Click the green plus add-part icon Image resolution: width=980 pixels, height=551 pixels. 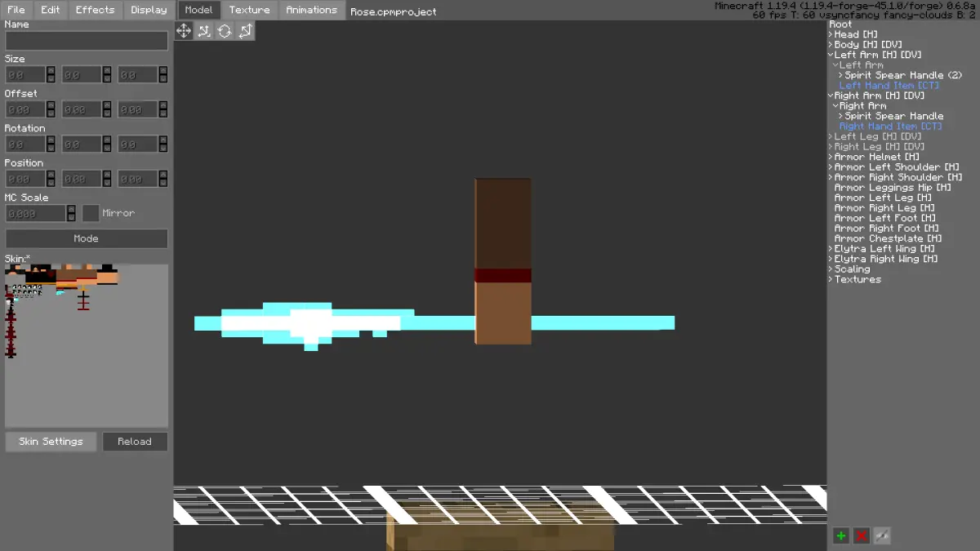pyautogui.click(x=841, y=535)
